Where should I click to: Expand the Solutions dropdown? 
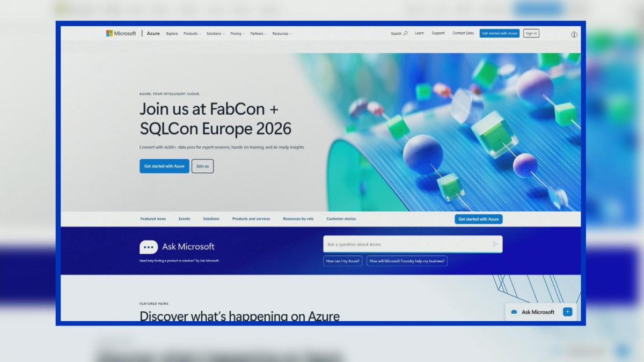pyautogui.click(x=216, y=33)
